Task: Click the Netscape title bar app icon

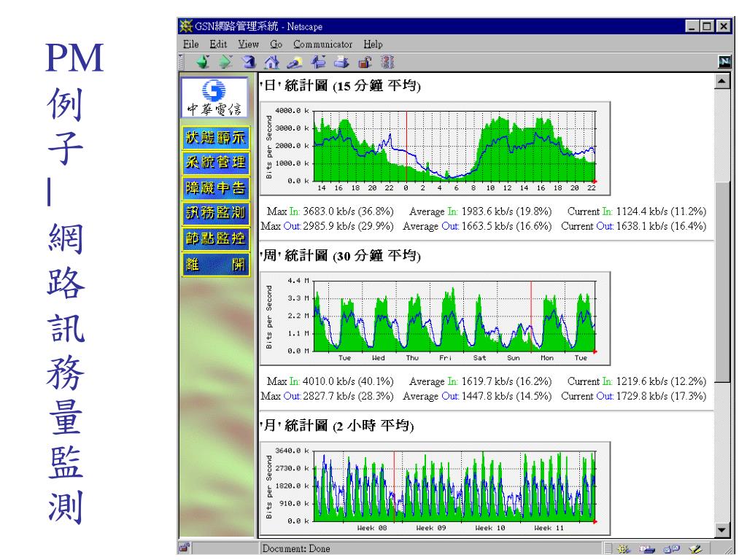Action: [x=186, y=26]
